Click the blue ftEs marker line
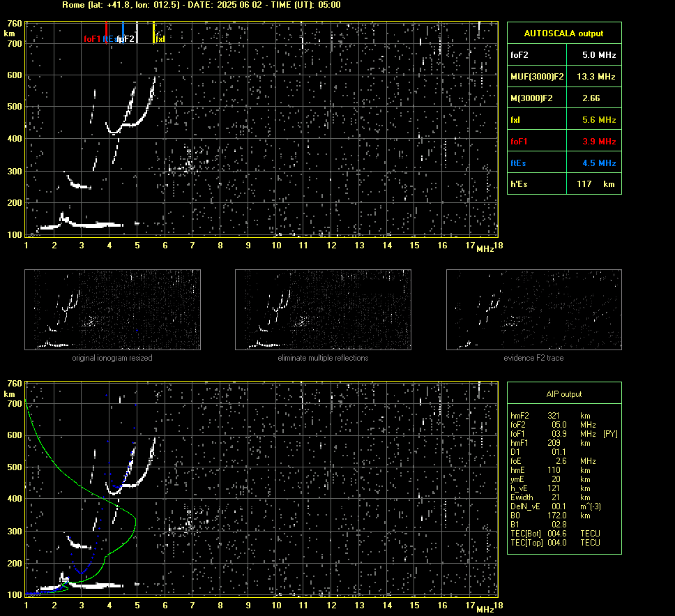Screen dimensions: 675x616 tap(123, 33)
